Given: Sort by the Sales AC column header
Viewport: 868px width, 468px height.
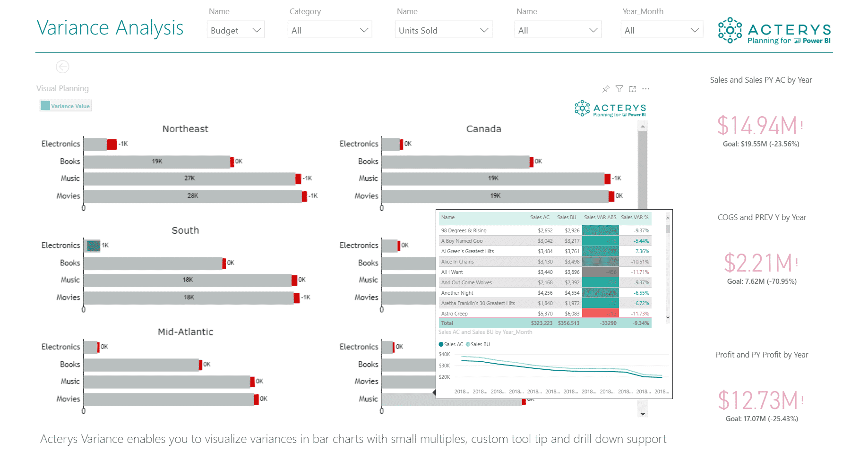Looking at the screenshot, I should click(x=540, y=217).
